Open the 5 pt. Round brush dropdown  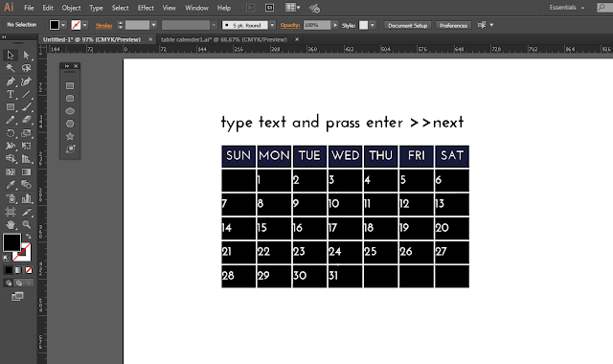point(272,25)
